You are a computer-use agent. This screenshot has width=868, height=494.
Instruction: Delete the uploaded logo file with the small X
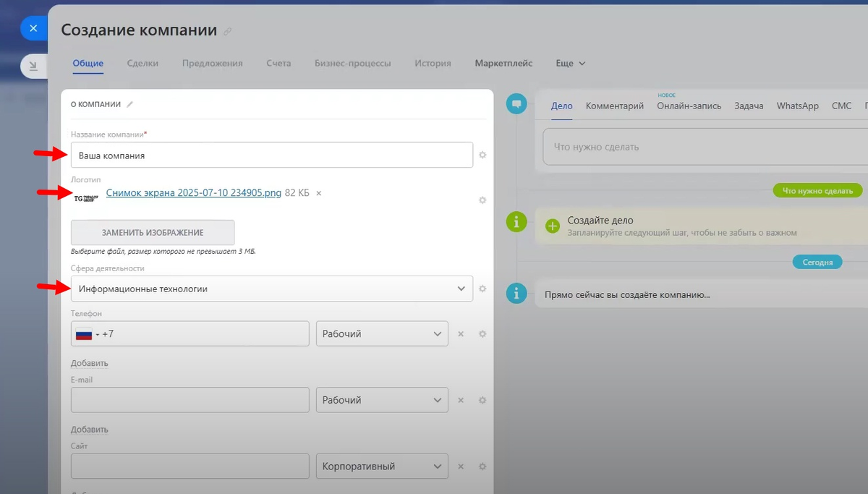[319, 193]
